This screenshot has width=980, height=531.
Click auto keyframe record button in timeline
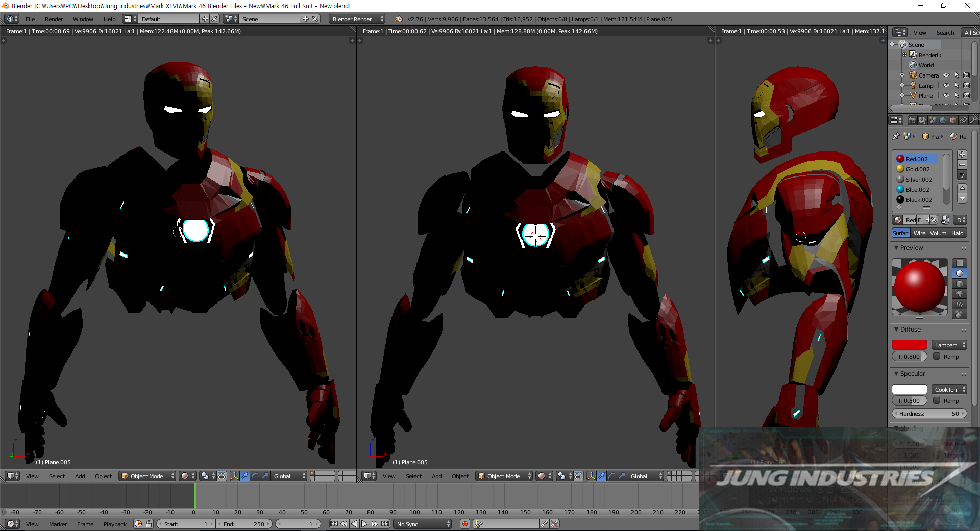464,524
